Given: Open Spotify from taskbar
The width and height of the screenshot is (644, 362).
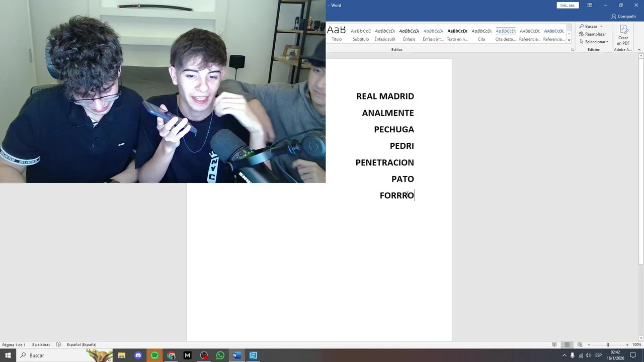Looking at the screenshot, I should 154,355.
